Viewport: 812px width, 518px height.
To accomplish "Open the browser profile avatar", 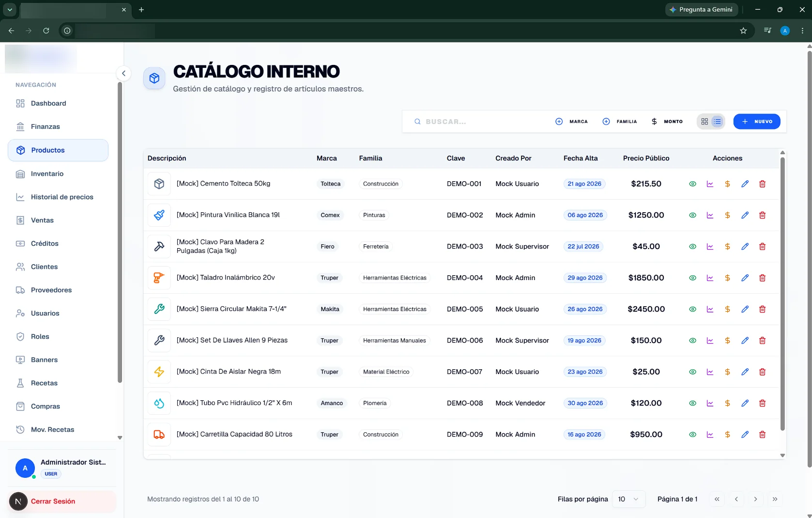I will (x=785, y=31).
